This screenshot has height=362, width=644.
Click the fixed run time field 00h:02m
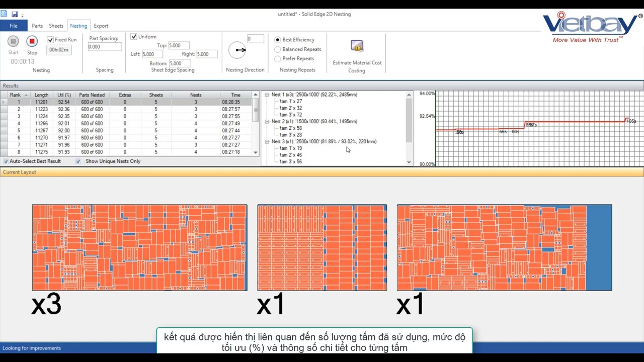59,50
